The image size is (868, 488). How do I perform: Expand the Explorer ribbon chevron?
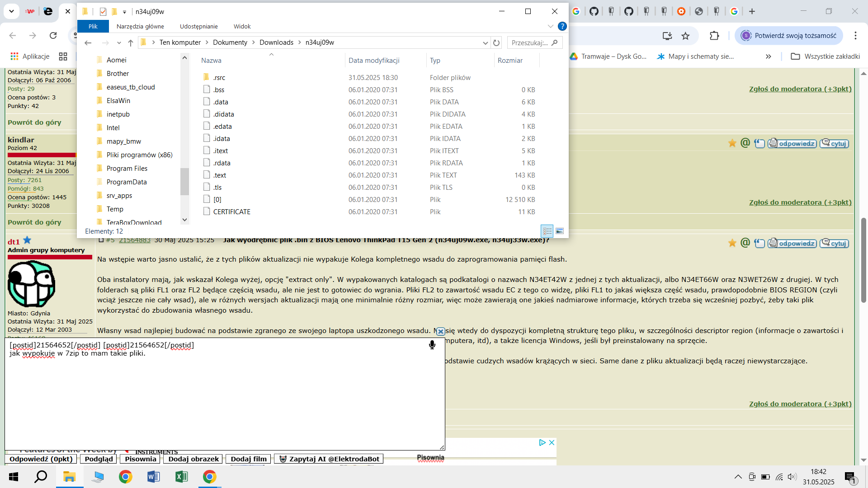(x=550, y=26)
